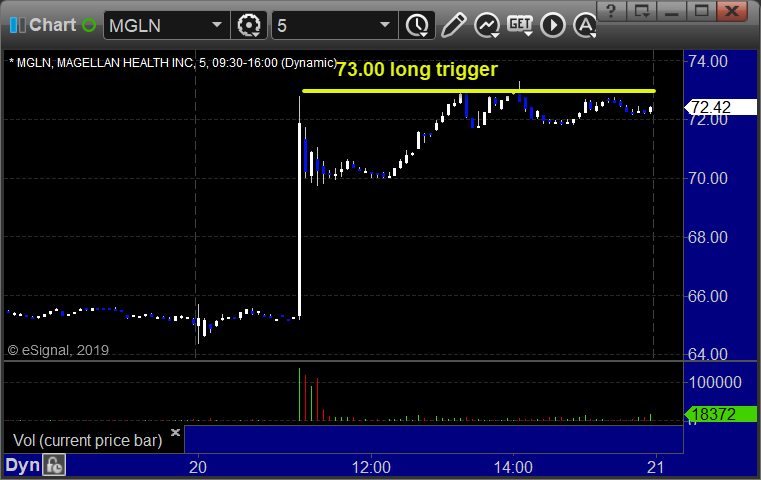Select the pencil drawing tools icon
Screen dimensions: 761x480
pos(453,25)
